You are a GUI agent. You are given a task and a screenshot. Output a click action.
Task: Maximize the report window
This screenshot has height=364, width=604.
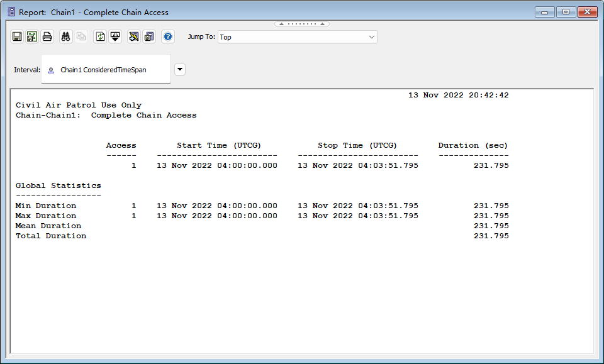566,12
